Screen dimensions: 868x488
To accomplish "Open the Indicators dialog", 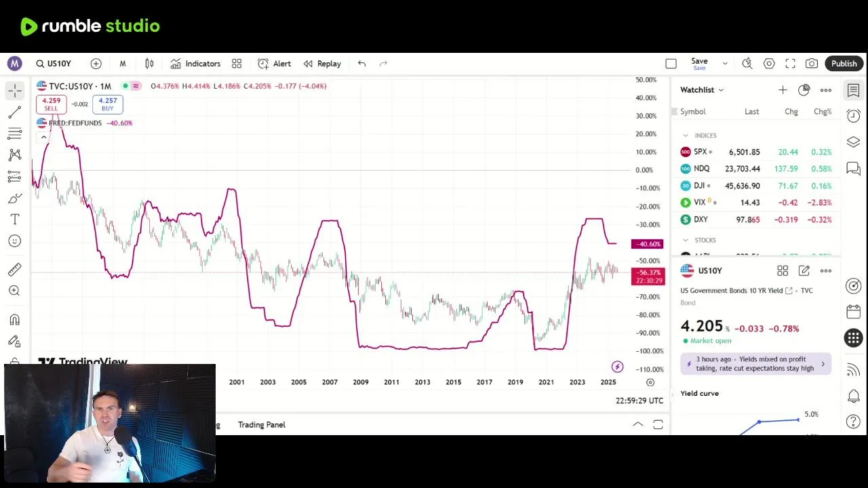I will pyautogui.click(x=195, y=64).
